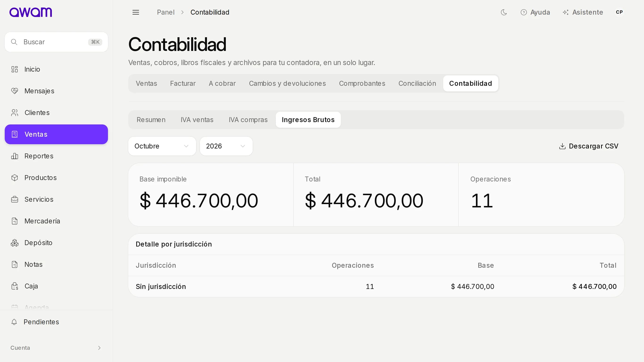Switch to the Ventas top tab
Screen dimensions: 644x362
point(146,83)
